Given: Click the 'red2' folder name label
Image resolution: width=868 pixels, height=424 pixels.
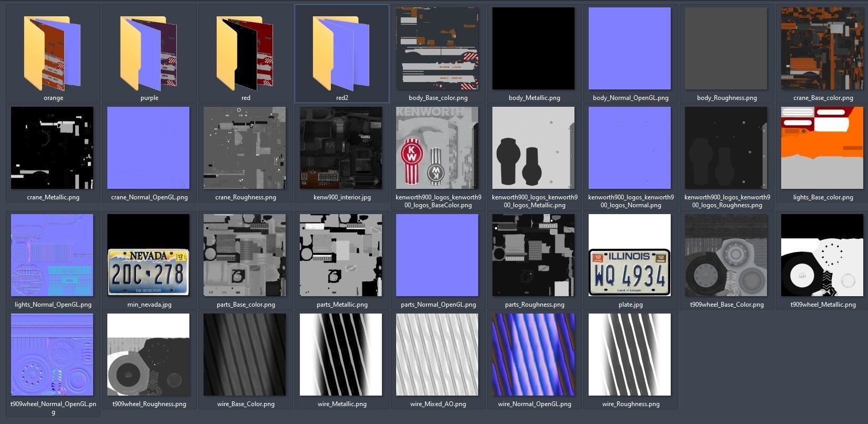Looking at the screenshot, I should [342, 98].
